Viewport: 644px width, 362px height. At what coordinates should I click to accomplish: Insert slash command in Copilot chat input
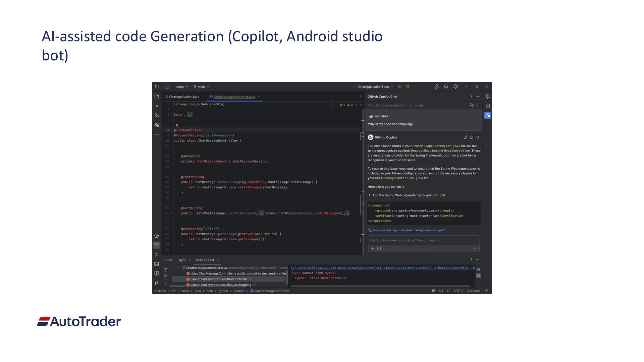pyautogui.click(x=379, y=248)
